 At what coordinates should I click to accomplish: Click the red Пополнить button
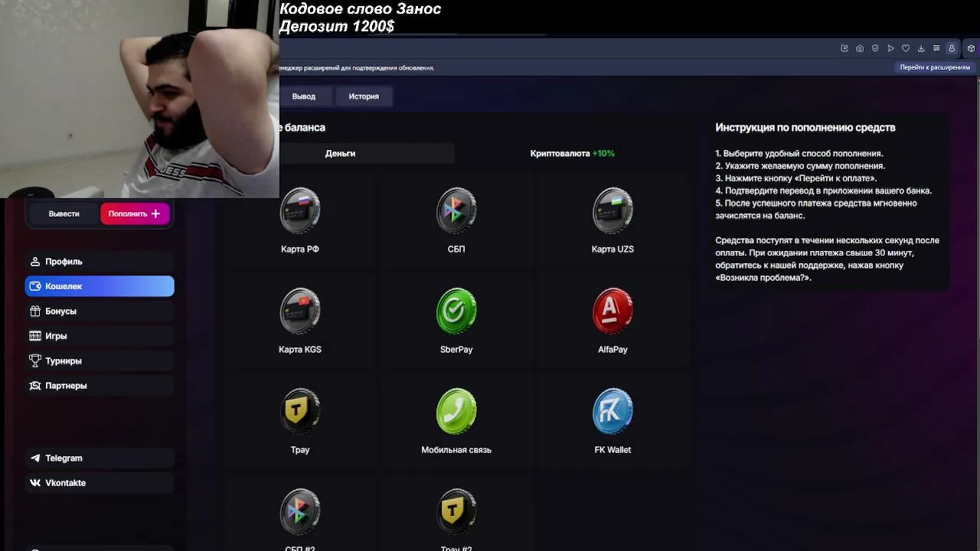pyautogui.click(x=135, y=214)
